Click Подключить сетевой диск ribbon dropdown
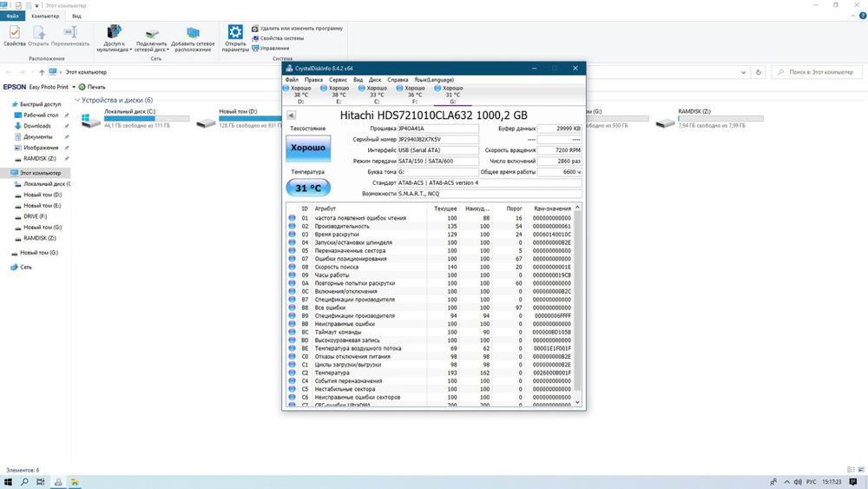Image resolution: width=868 pixels, height=489 pixels. (x=152, y=39)
